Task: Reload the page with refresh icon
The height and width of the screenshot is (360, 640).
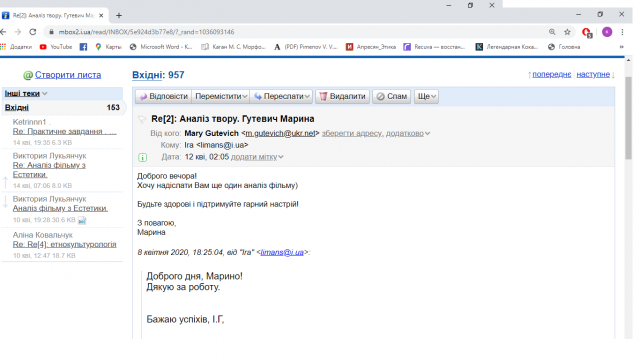Action: pyautogui.click(x=33, y=32)
